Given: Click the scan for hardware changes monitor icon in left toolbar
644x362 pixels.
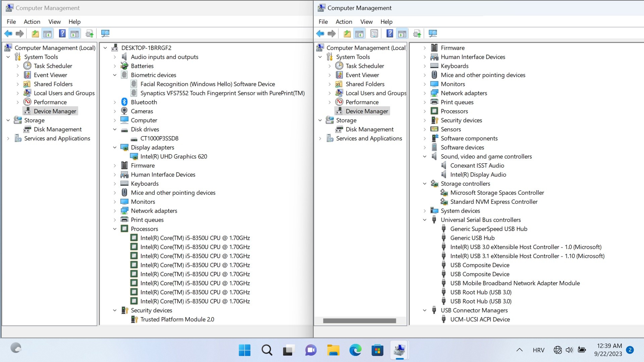Looking at the screenshot, I should pos(105,34).
